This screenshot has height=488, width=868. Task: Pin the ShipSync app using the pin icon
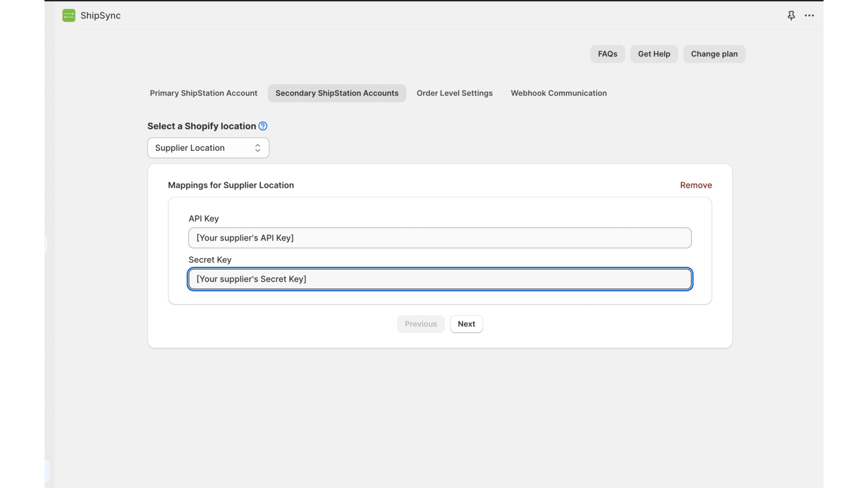[x=791, y=16]
